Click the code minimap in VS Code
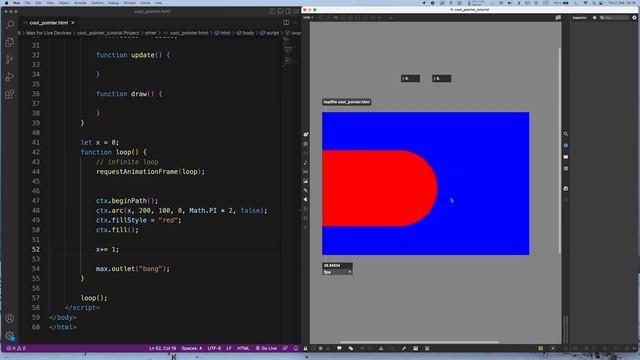 [x=290, y=52]
